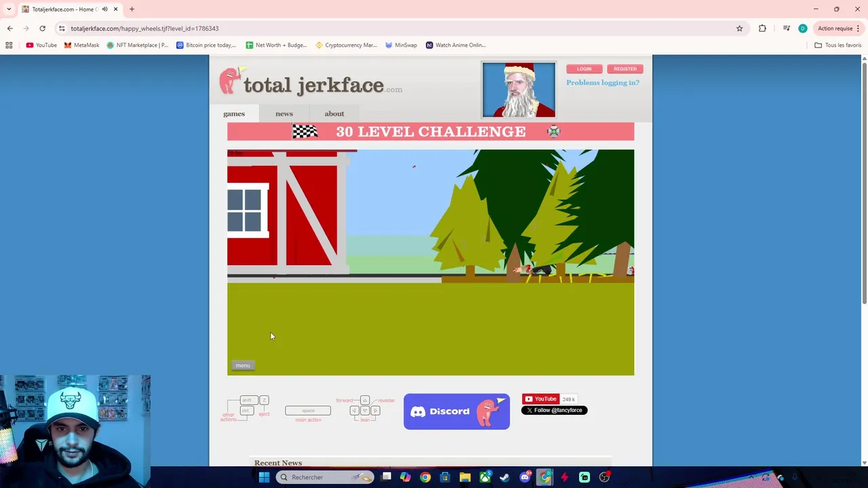Bookmark this page with star icon
868x488 pixels.
coord(739,28)
